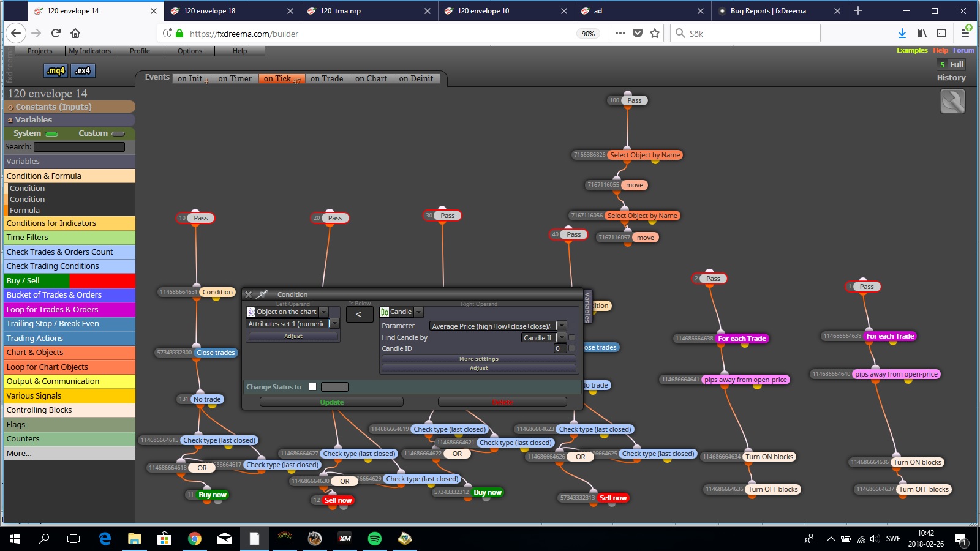This screenshot has width=980, height=551.
Task: Show site information icon in address bar
Action: [167, 33]
